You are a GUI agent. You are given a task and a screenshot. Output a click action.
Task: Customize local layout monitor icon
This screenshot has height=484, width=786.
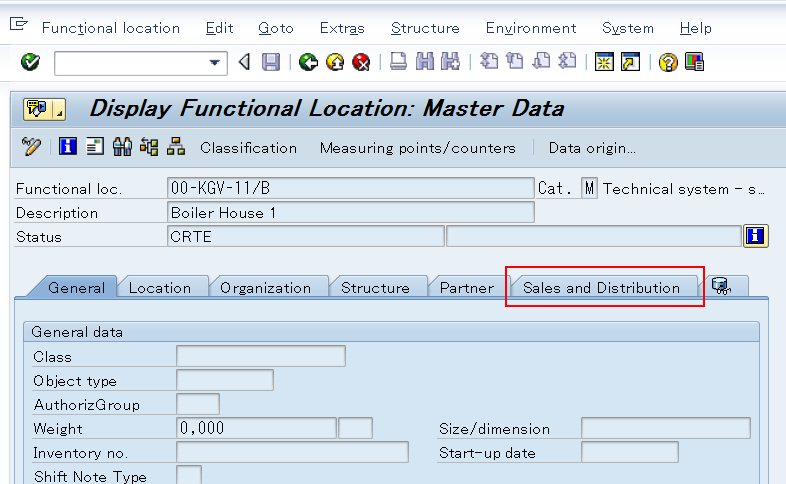pos(694,62)
